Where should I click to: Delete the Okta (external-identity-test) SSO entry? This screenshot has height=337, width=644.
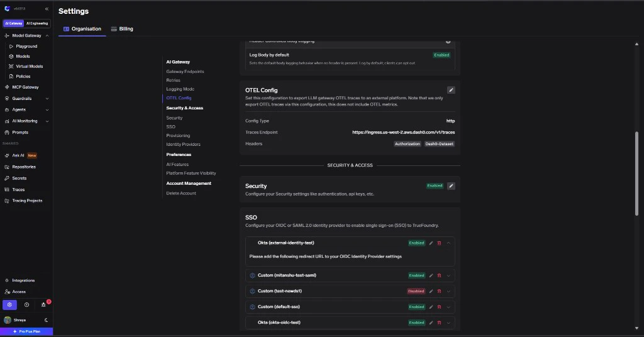point(439,243)
